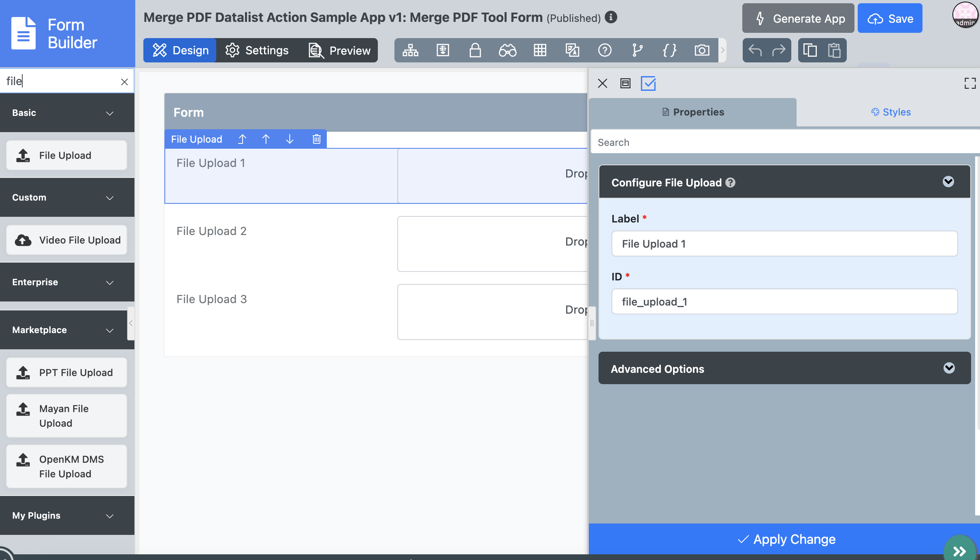Toggle the checkmark auto-apply icon in properties panel
This screenshot has width=980, height=560.
click(x=648, y=83)
